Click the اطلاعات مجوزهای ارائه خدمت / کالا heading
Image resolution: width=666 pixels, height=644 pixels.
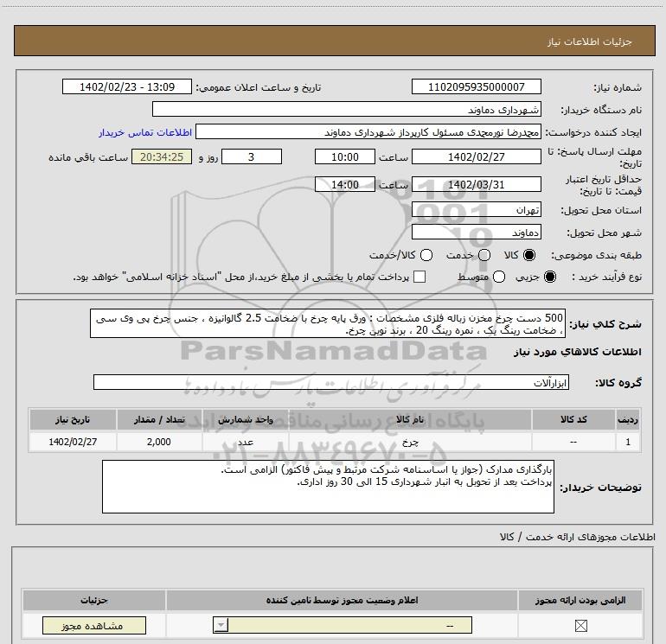(x=578, y=537)
